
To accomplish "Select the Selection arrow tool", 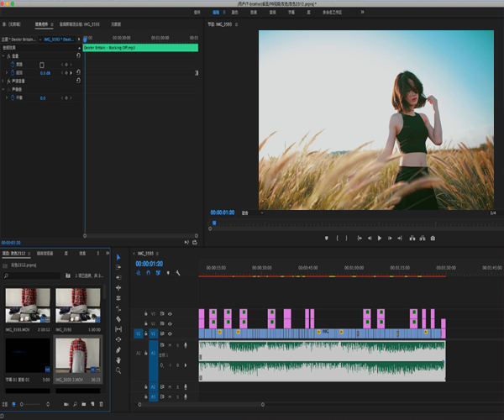I will [118, 257].
